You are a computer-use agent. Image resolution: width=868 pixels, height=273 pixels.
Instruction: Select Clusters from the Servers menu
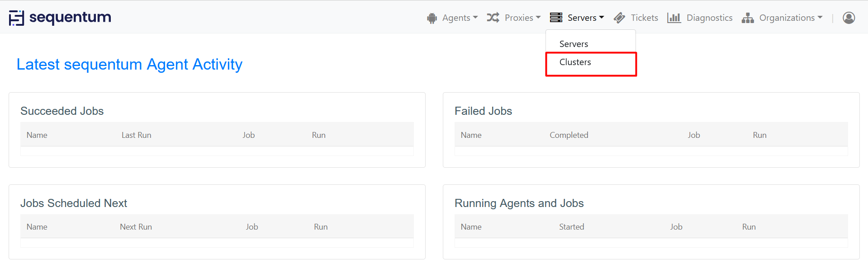(x=575, y=62)
